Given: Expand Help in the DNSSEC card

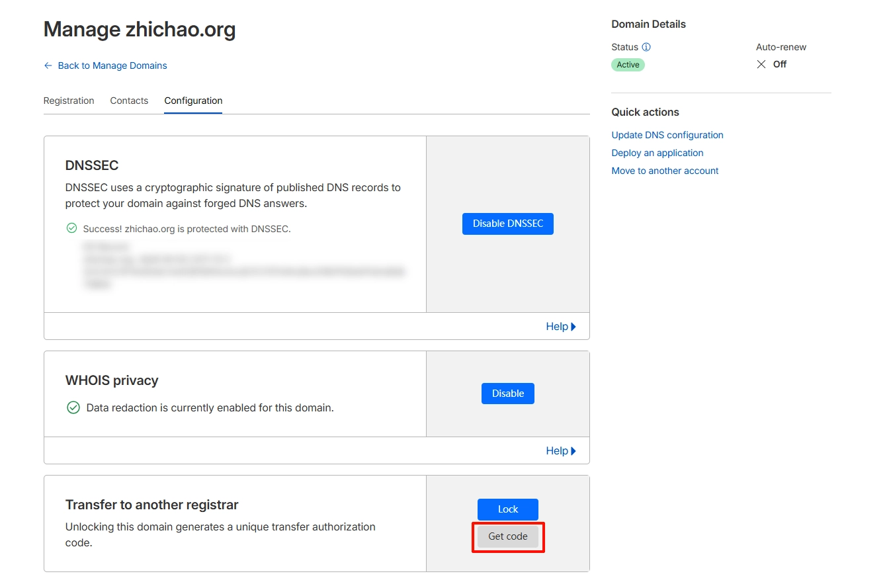Looking at the screenshot, I should click(x=560, y=326).
